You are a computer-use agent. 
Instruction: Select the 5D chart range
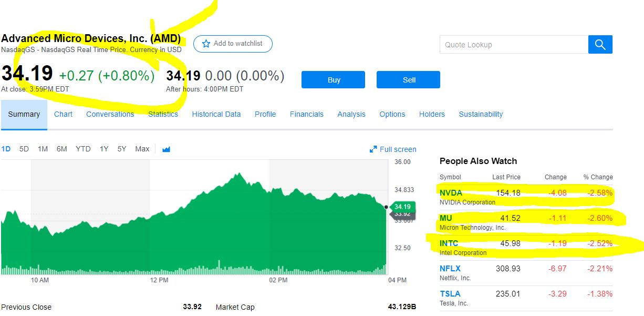(24, 149)
